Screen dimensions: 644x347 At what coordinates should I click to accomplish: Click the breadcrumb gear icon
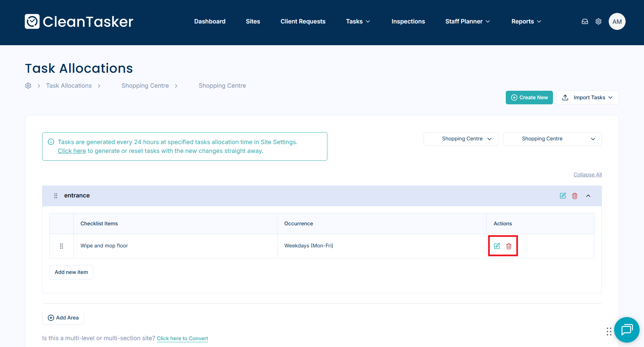28,86
